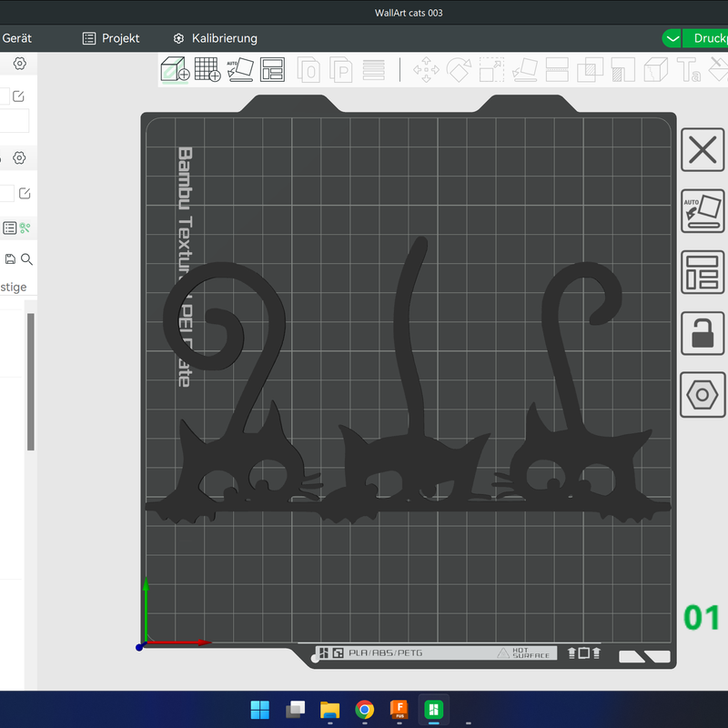
Task: Select the Seam Painting cube tool
Action: pyautogui.click(x=655, y=70)
